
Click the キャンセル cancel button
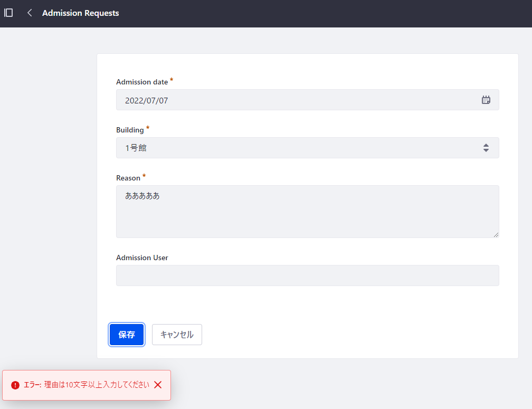coord(177,335)
